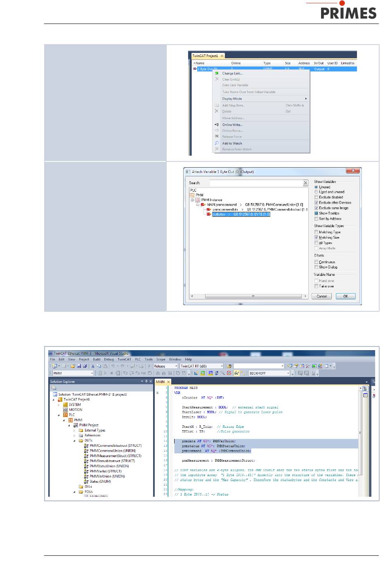Click the PMM Instance icon in Attach Variable tree
This screenshot has width=392, height=569.
198,200
